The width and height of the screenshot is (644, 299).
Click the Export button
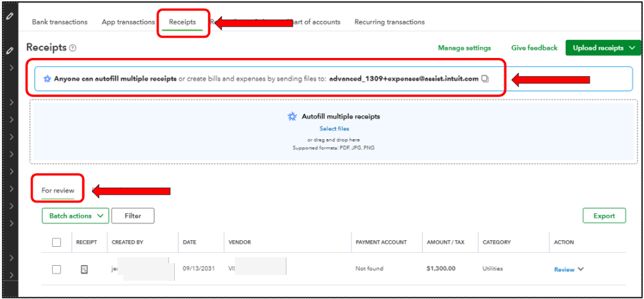pos(604,216)
